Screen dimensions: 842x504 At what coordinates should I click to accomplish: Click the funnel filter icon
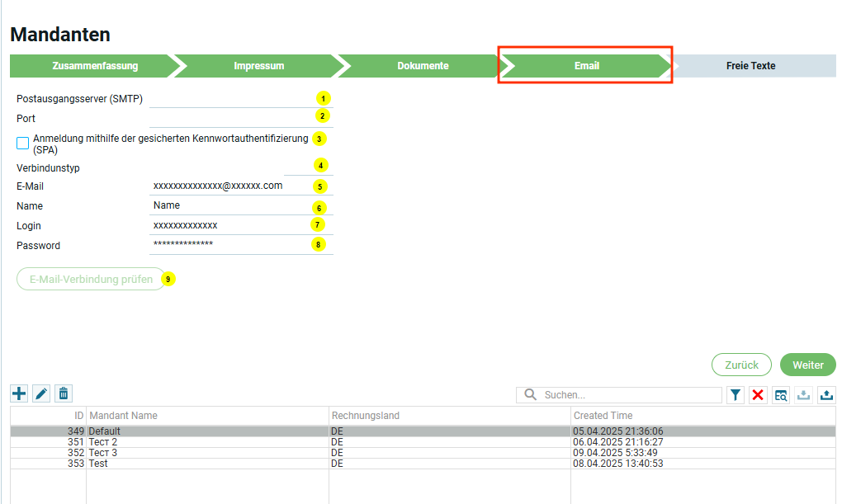(x=736, y=395)
